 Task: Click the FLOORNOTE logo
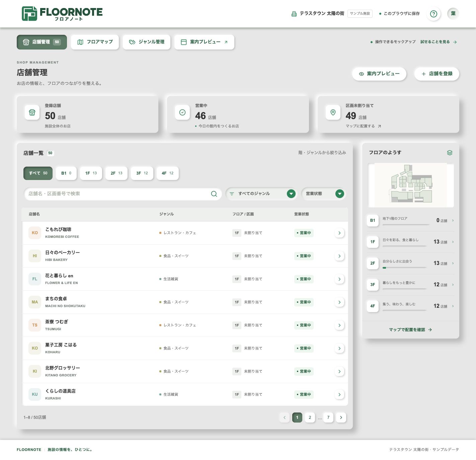[x=62, y=14]
